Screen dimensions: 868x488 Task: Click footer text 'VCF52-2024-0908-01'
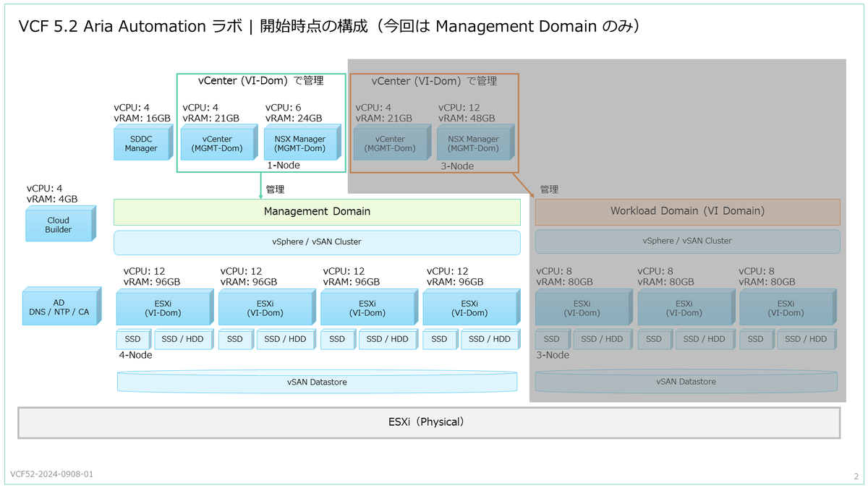pos(52,474)
